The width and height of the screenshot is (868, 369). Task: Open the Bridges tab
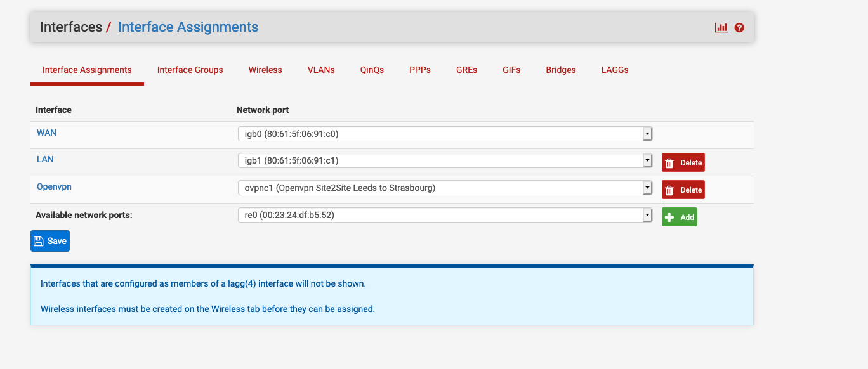click(561, 70)
